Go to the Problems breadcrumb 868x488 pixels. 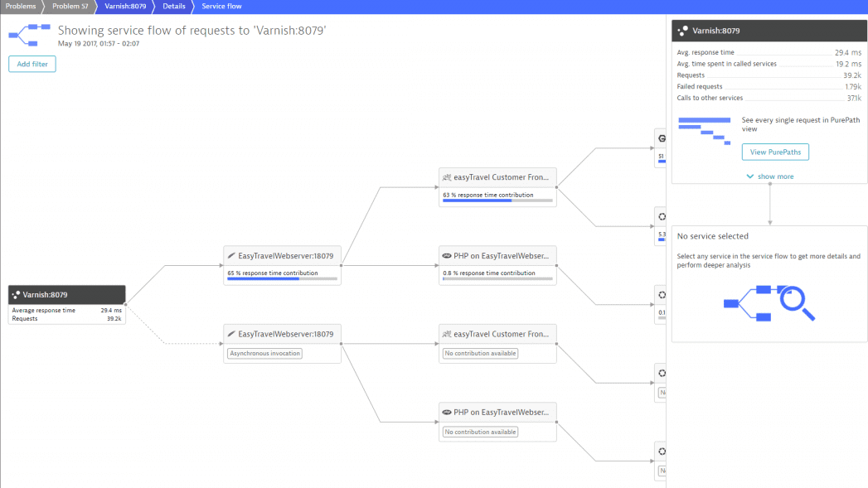(x=21, y=6)
